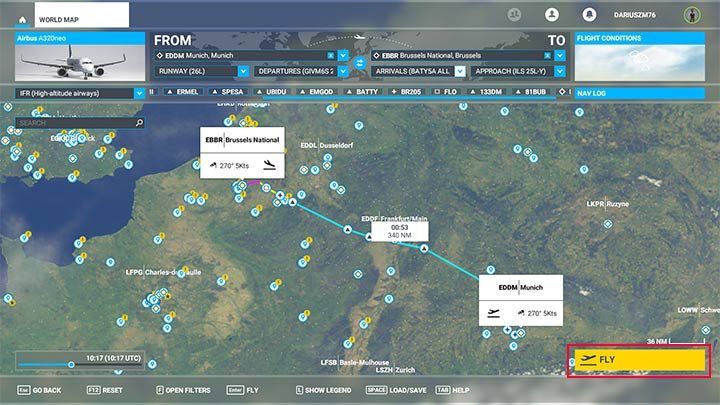Image resolution: width=720 pixels, height=405 pixels.
Task: Select the 81BUB waypoint in route bar
Action: pos(530,92)
